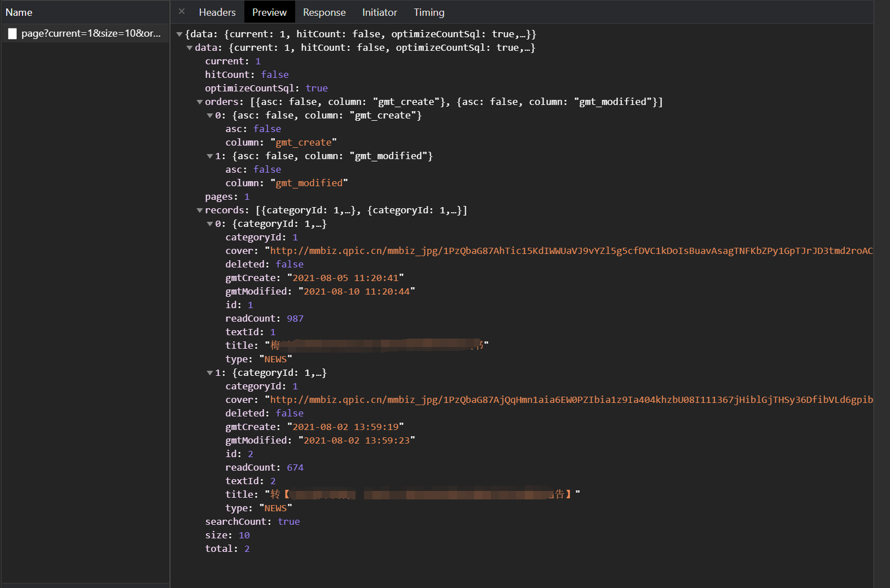Collapse the second record entry 1
The height and width of the screenshot is (588, 890).
click(210, 373)
